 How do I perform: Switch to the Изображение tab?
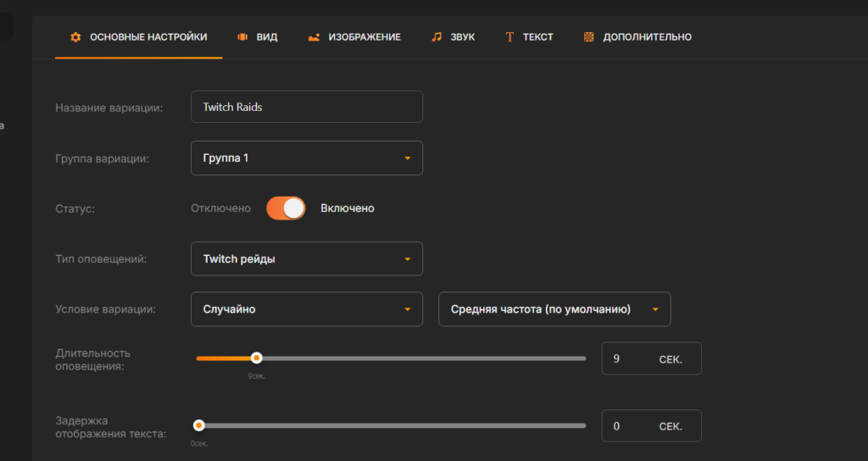point(354,37)
